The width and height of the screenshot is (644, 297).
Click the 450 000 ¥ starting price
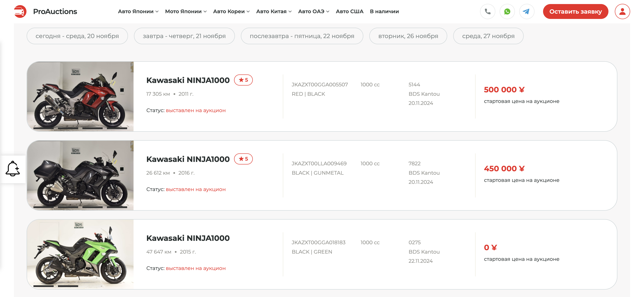click(504, 168)
